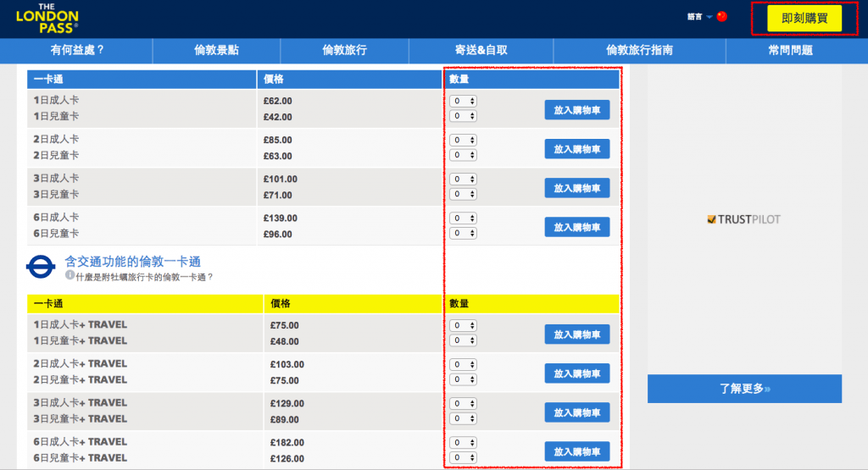Click the £62.00 price text
This screenshot has height=470, width=868.
(x=278, y=101)
